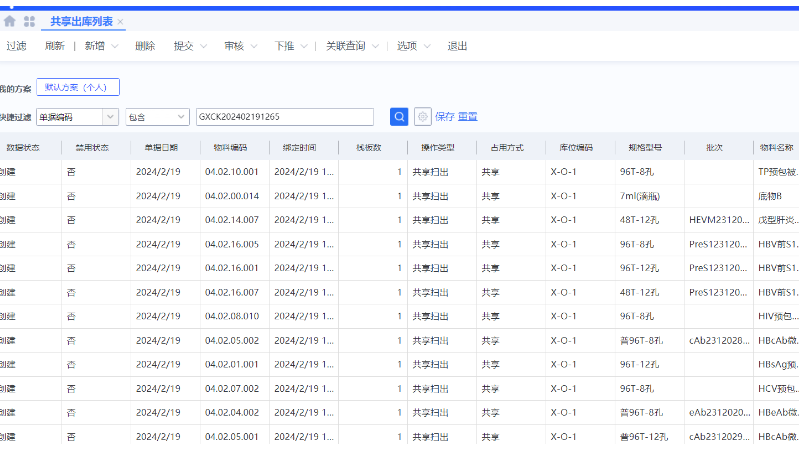Click 退出 to exit list

[x=457, y=46]
